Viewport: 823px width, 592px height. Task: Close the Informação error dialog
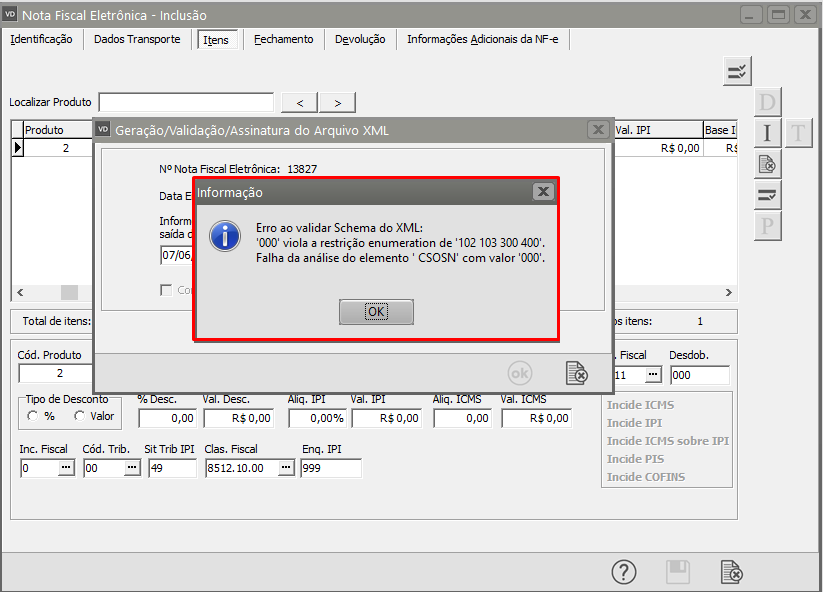click(x=542, y=191)
